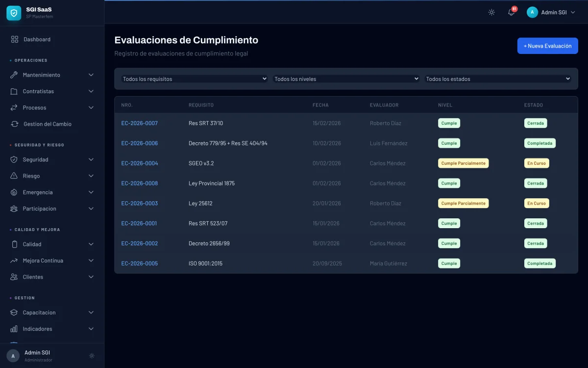Image resolution: width=588 pixels, height=368 pixels.
Task: Open the Mantenimiento wrench icon
Action: tap(14, 75)
